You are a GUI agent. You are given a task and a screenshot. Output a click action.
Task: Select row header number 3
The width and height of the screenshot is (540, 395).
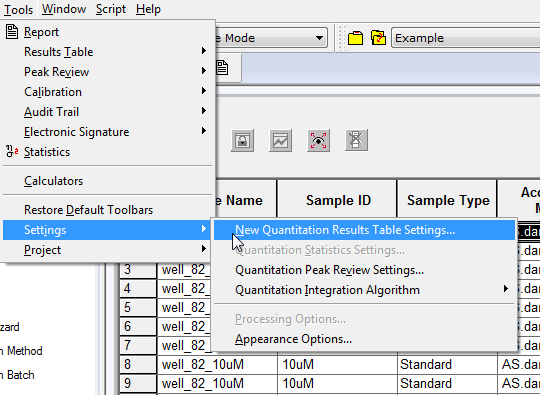pos(138,269)
